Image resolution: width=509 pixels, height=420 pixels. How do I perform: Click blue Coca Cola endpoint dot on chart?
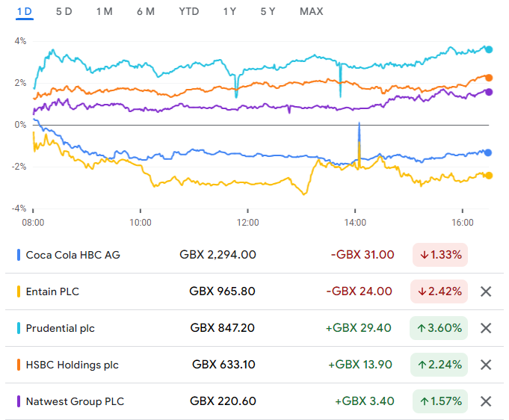click(x=488, y=152)
